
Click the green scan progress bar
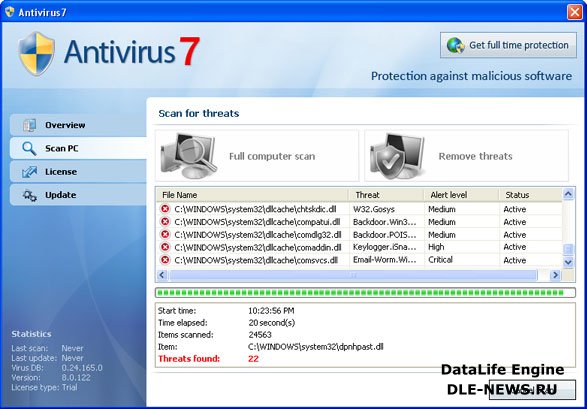pos(365,293)
